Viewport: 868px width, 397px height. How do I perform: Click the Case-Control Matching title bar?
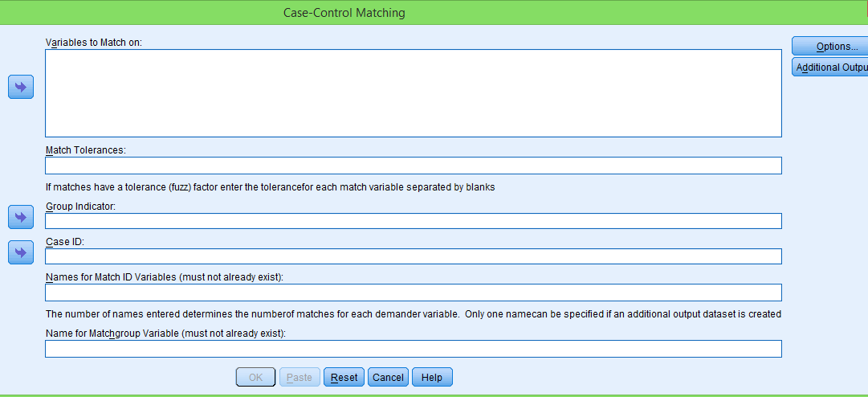pos(344,13)
